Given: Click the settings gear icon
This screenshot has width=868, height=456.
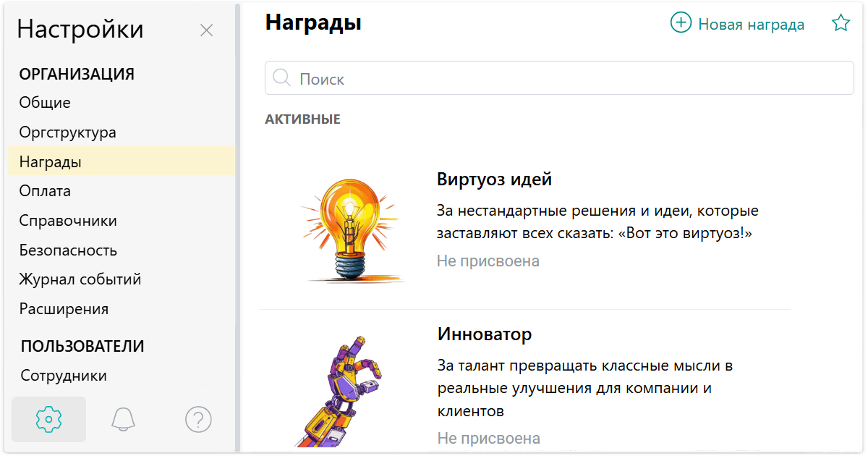Looking at the screenshot, I should [x=49, y=419].
